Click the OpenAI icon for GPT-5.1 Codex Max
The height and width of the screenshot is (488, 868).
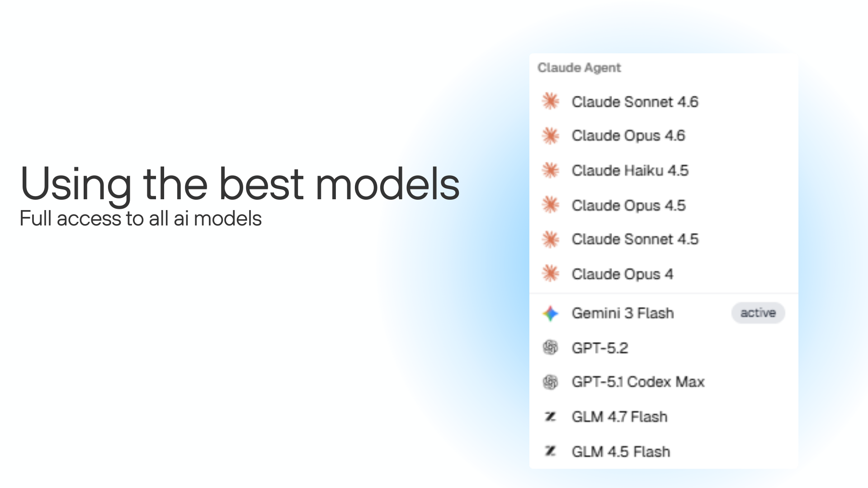point(551,382)
